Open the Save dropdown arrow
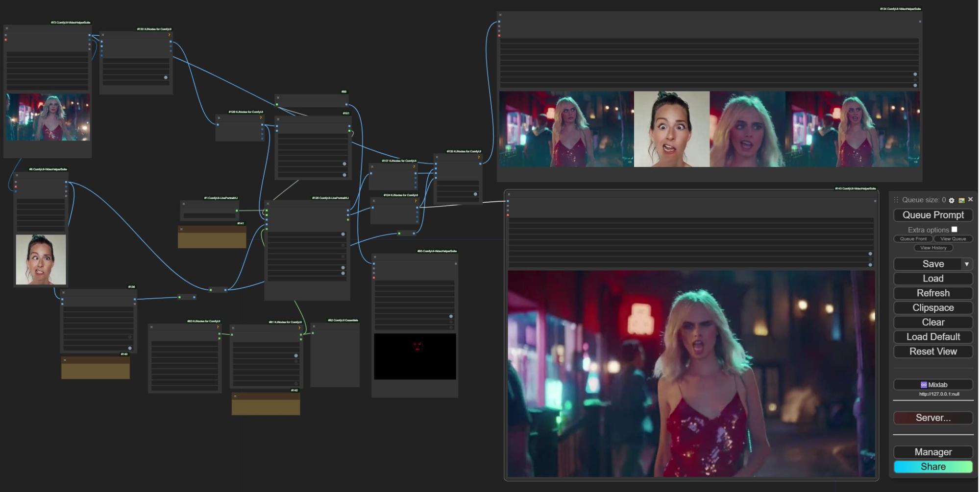 (x=967, y=264)
